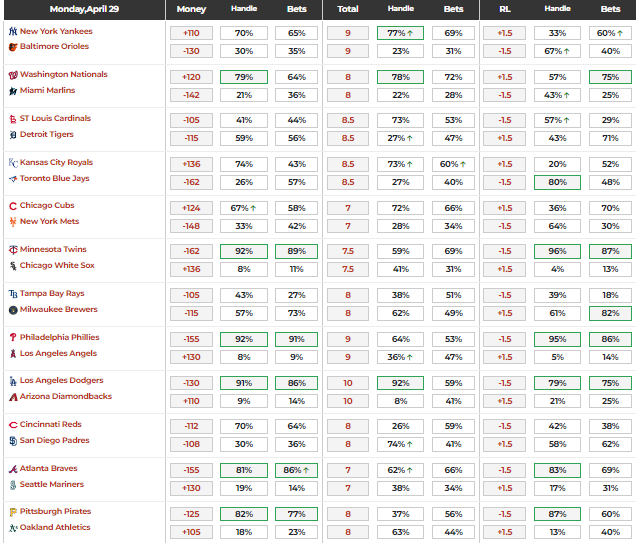This screenshot has width=642, height=543.
Task: Select the +120 Nationals moneyline odds
Action: pos(190,76)
